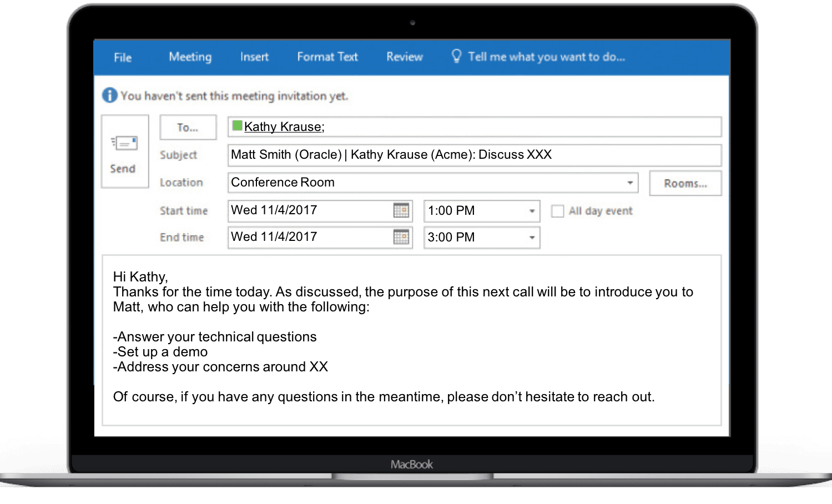Expand the Location dropdown arrow
This screenshot has width=832, height=504.
pyautogui.click(x=629, y=183)
